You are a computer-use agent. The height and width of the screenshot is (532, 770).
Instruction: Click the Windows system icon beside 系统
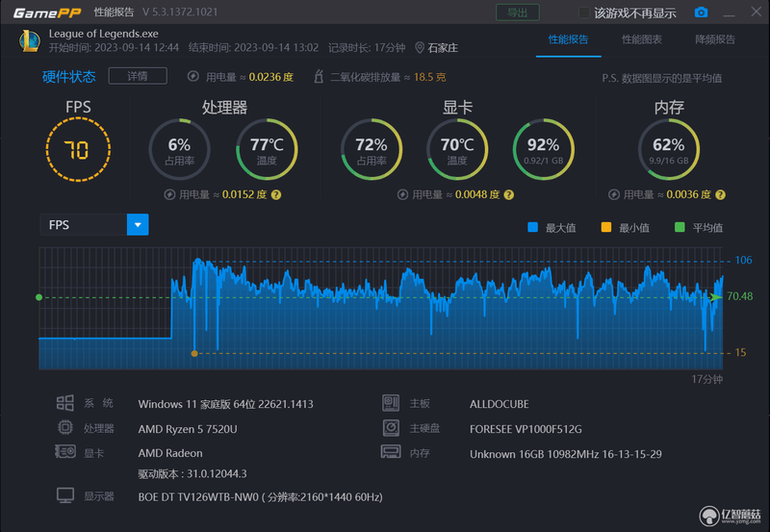click(64, 403)
